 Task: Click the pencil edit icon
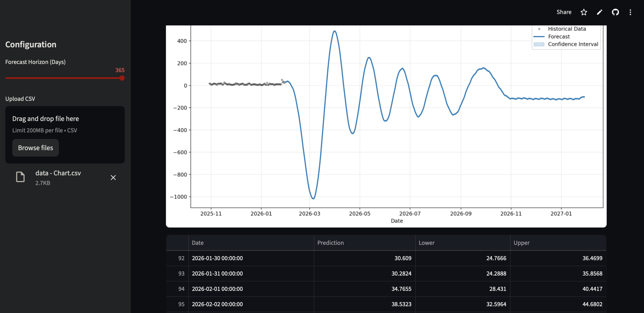[599, 12]
